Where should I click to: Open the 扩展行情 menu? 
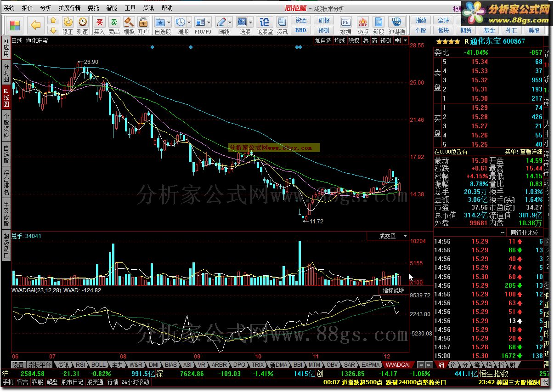point(69,8)
